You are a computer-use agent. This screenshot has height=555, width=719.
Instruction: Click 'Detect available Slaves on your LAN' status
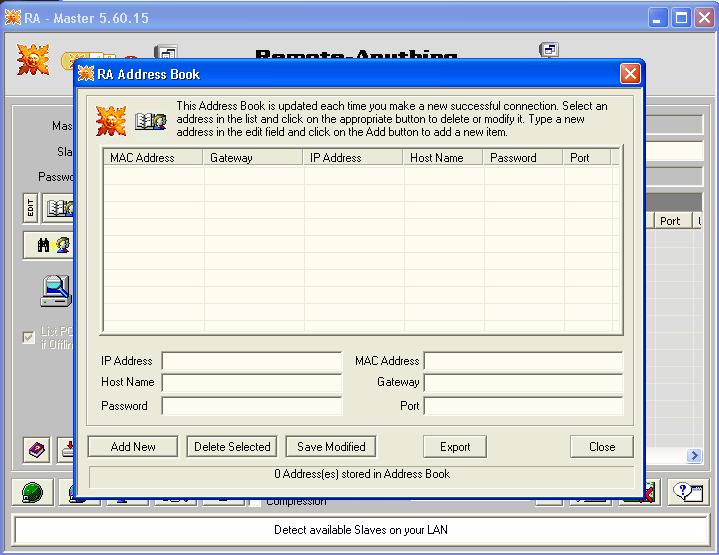tap(361, 530)
